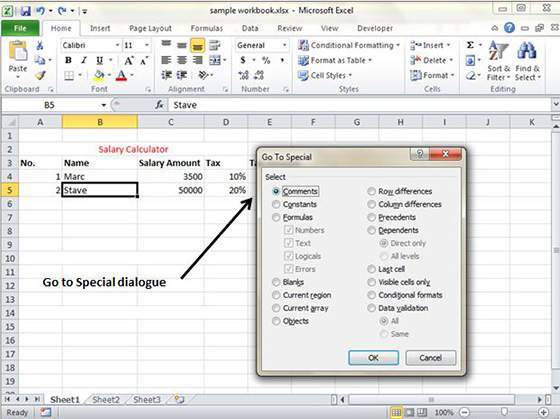Open the Name Box dropdown arrow
This screenshot has width=560, height=419.
104,105
